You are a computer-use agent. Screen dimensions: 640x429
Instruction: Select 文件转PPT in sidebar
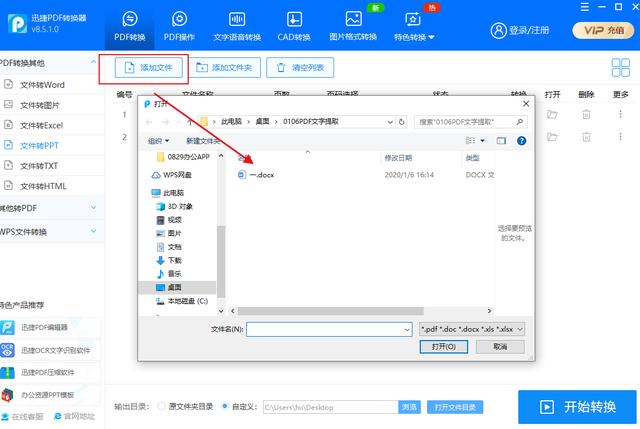(39, 145)
